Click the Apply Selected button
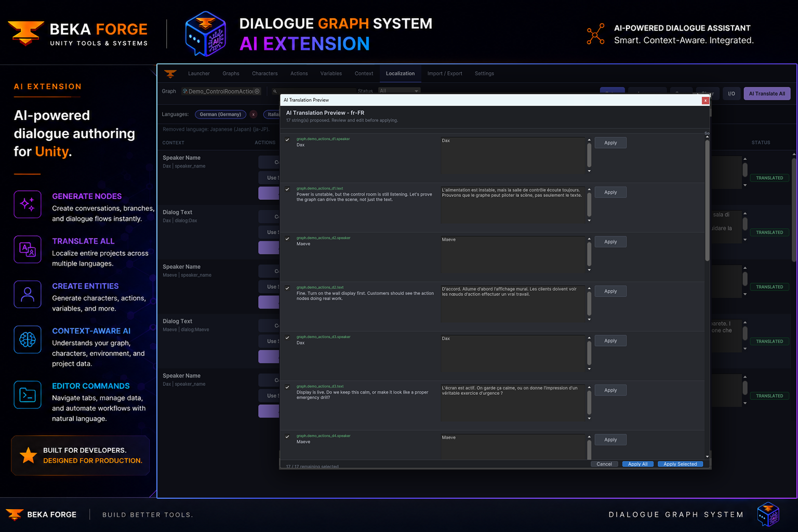798x532 pixels. tap(680, 464)
